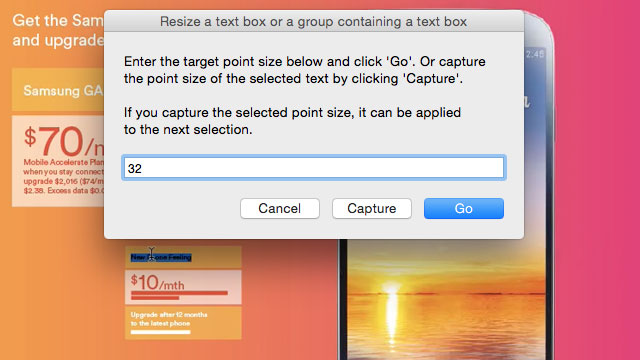Image resolution: width=640 pixels, height=360 pixels.
Task: Click 'If you capture the selected point size' text
Action: tap(292, 121)
